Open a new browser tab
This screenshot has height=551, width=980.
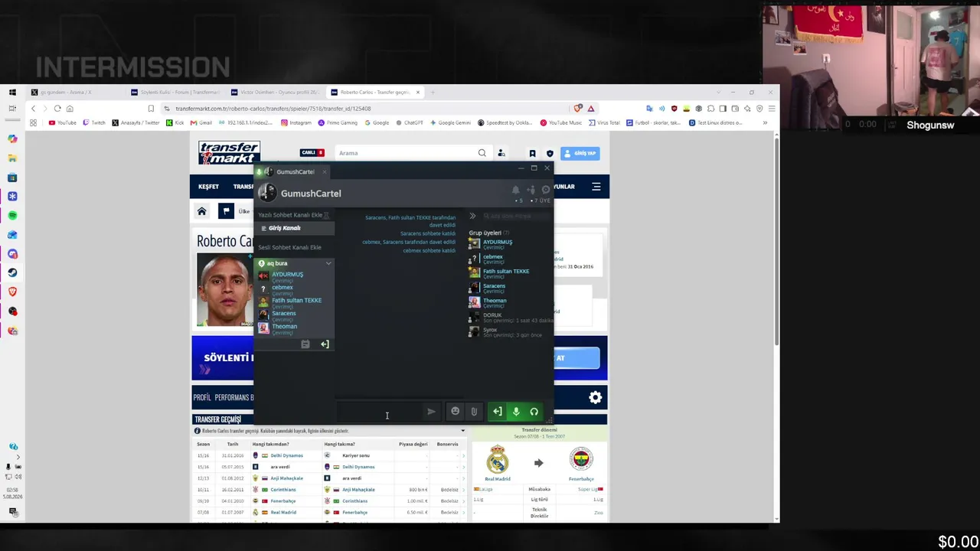(433, 93)
